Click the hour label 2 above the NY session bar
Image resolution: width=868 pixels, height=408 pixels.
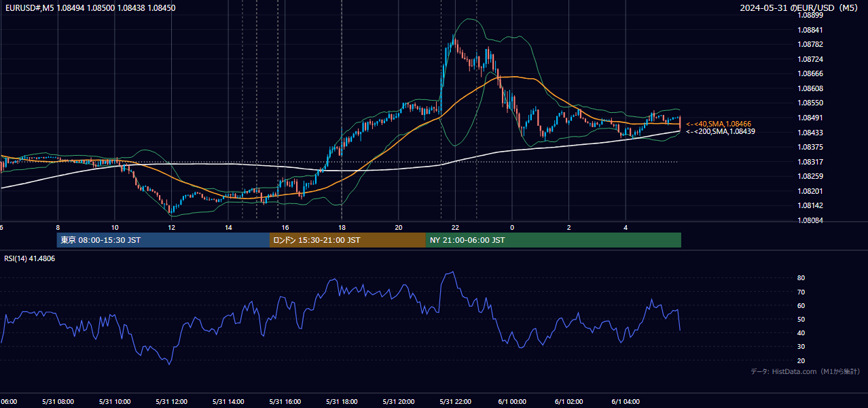569,227
